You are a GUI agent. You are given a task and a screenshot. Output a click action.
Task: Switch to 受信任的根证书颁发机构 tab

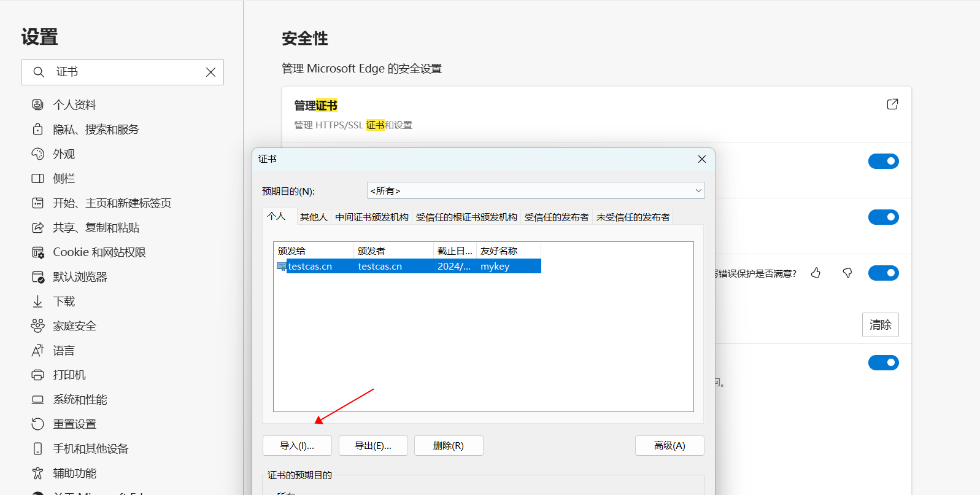(x=466, y=217)
